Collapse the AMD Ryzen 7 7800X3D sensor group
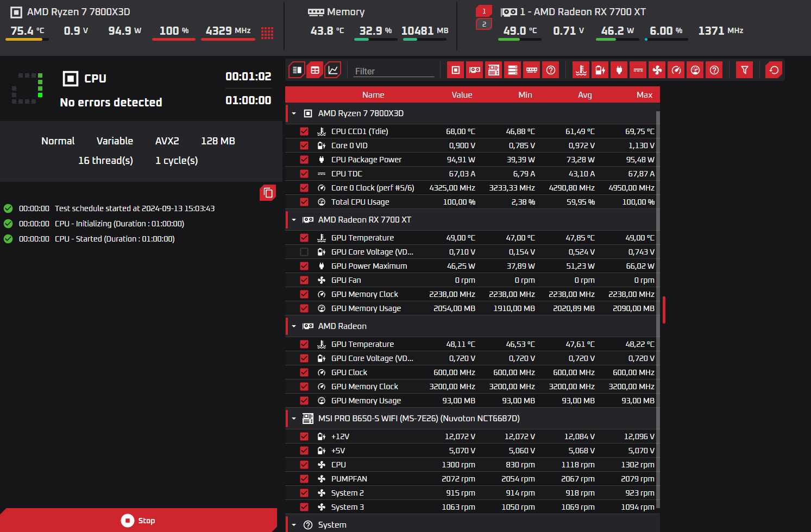This screenshot has height=532, width=811. (294, 113)
